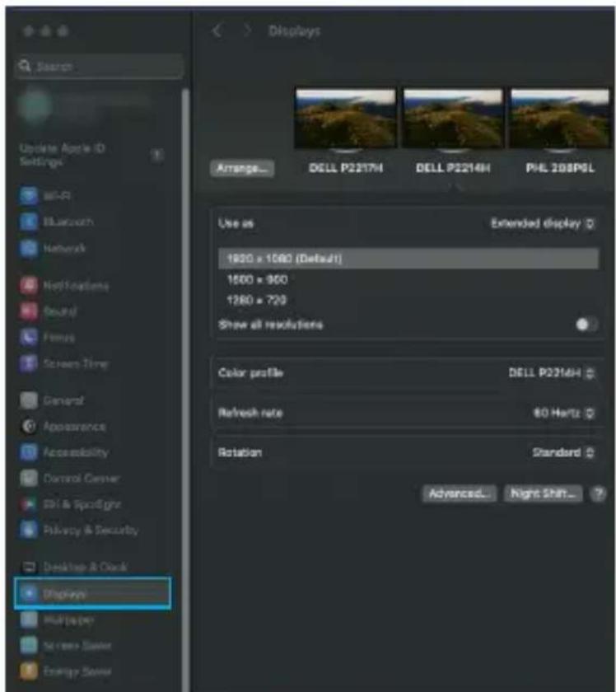This screenshot has height=692, width=616.
Task: Open the Focus moon icon
Action: [29, 338]
